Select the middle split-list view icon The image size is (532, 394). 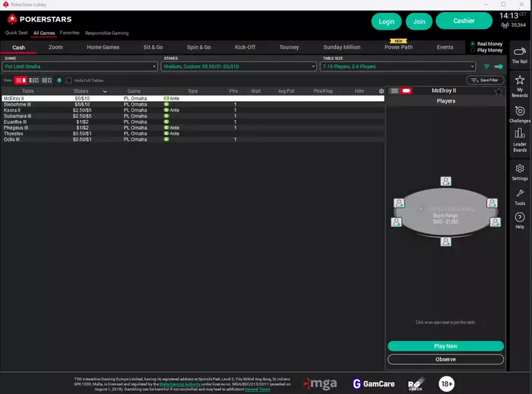33,80
